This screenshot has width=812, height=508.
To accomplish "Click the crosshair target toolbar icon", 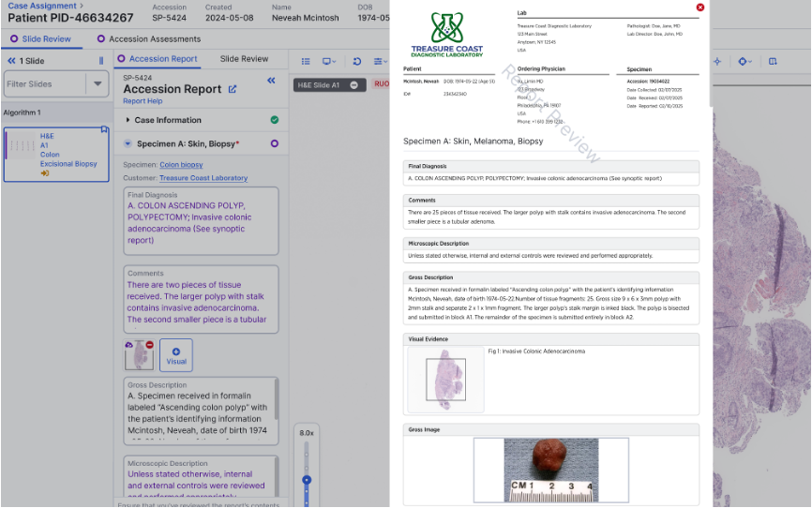I will 717,61.
